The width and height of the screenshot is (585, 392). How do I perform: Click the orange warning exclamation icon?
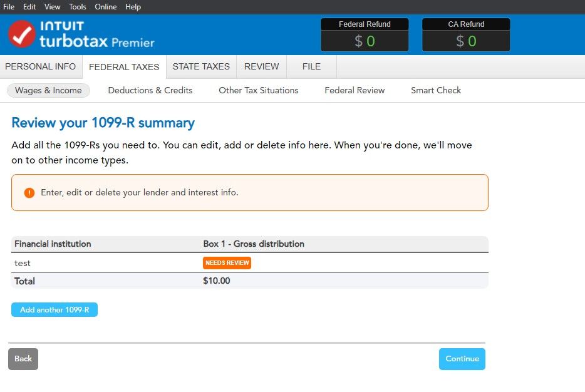29,193
